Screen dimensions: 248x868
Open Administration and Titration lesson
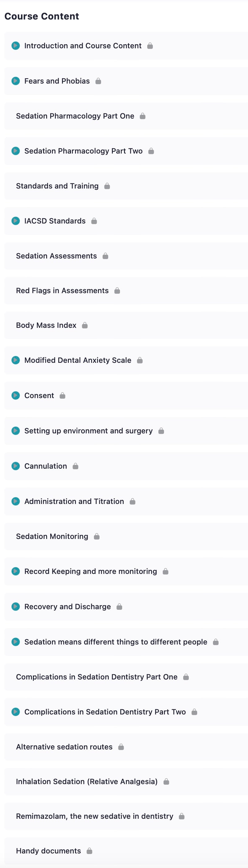(74, 501)
